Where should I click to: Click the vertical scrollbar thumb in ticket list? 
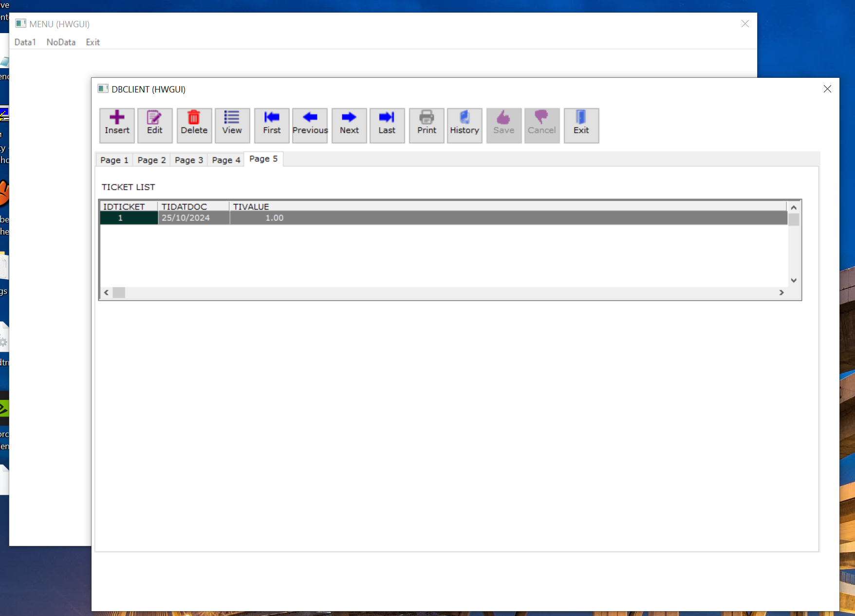pyautogui.click(x=794, y=219)
